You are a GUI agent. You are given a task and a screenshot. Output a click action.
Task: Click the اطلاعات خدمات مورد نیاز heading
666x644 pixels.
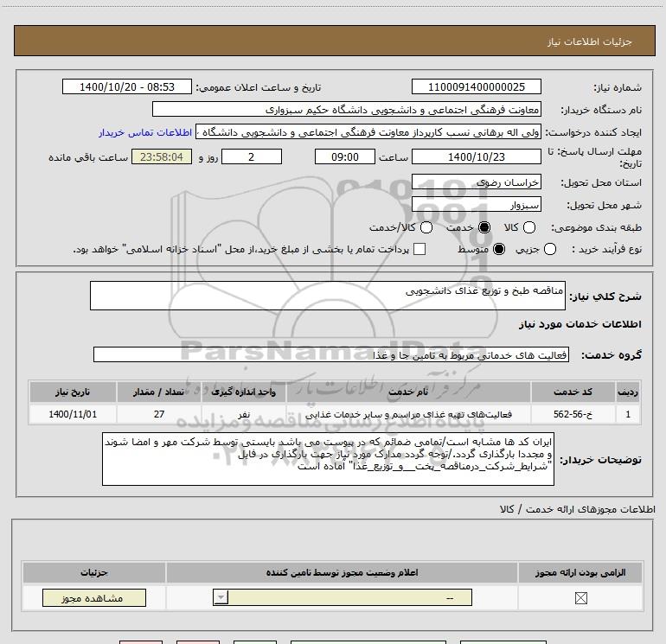pyautogui.click(x=580, y=324)
